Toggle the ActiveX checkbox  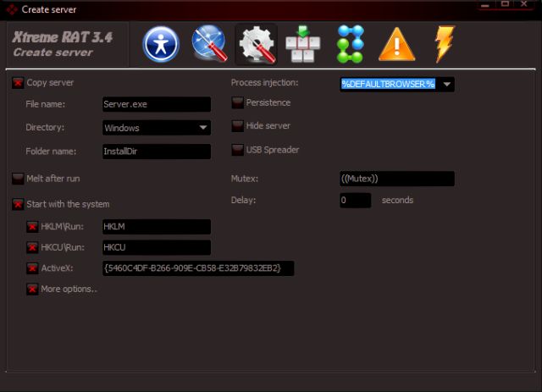click(x=32, y=268)
